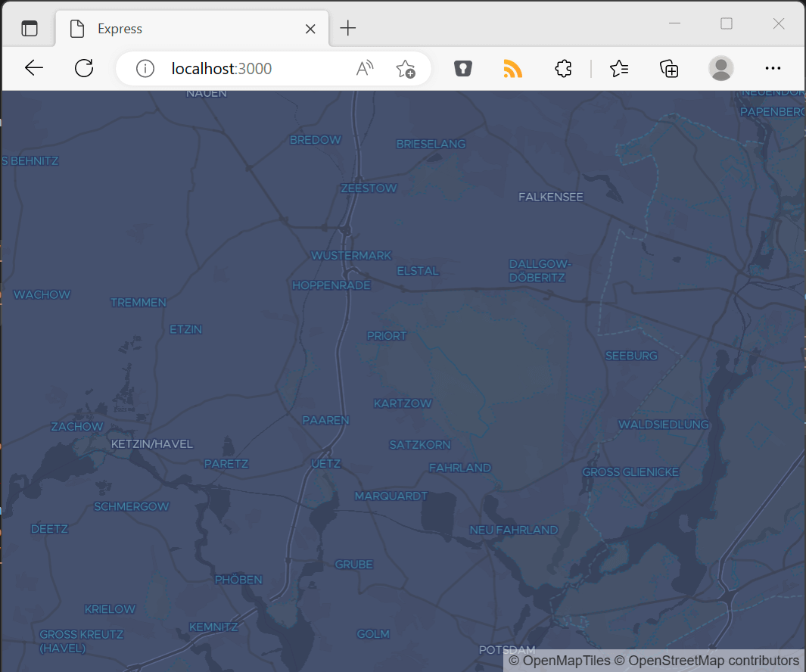Screen dimensions: 806x672
Task: Toggle the vertical tabs actions button
Action: click(x=29, y=29)
